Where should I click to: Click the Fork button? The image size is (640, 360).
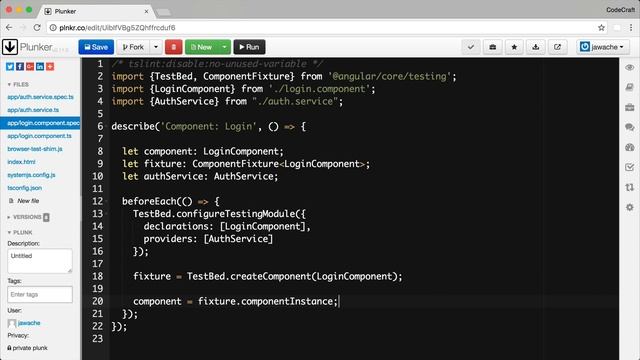tap(133, 47)
